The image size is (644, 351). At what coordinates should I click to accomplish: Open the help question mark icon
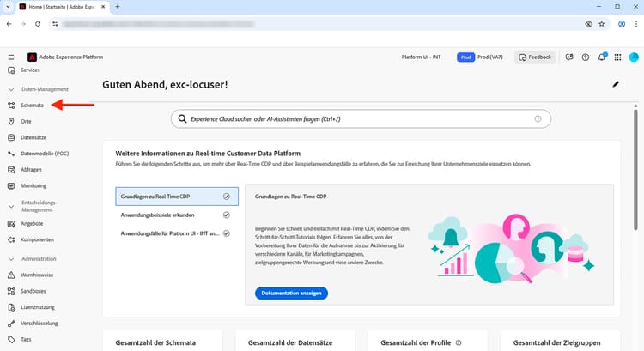coord(586,57)
